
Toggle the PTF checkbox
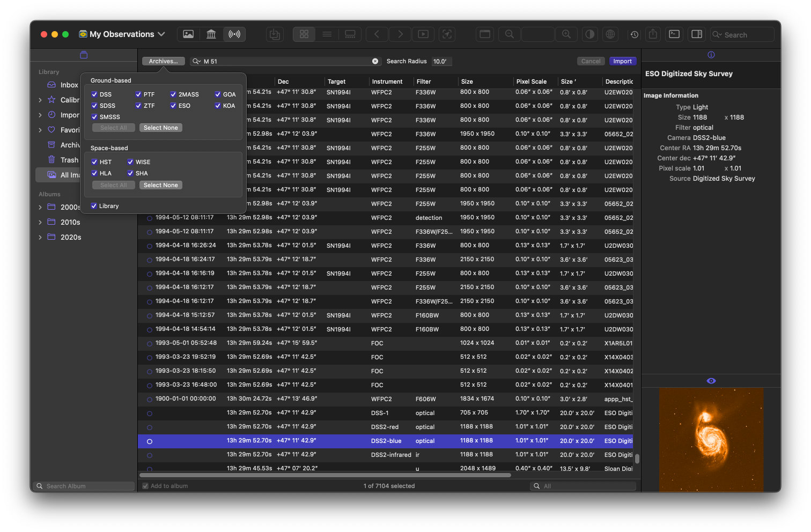coord(138,94)
